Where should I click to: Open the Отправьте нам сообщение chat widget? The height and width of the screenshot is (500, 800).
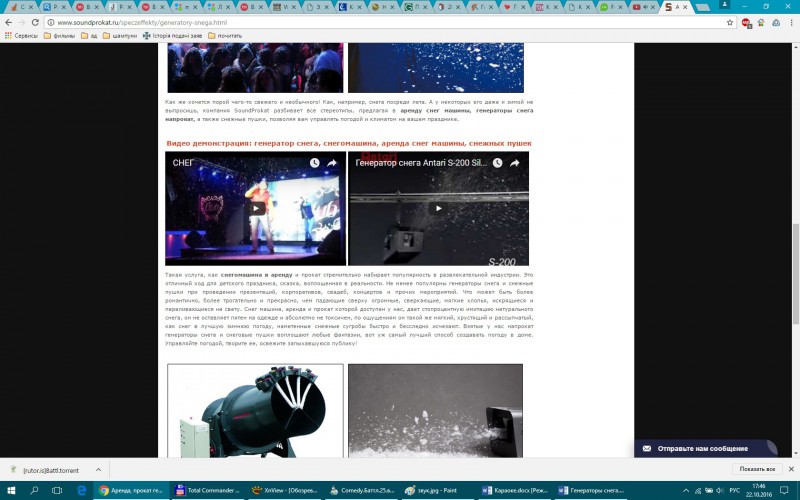[x=705, y=448]
